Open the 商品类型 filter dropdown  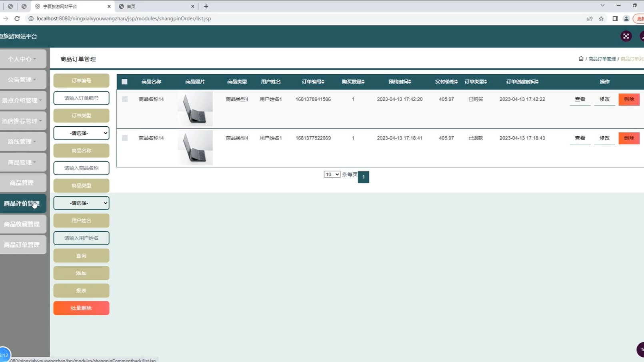(81, 203)
